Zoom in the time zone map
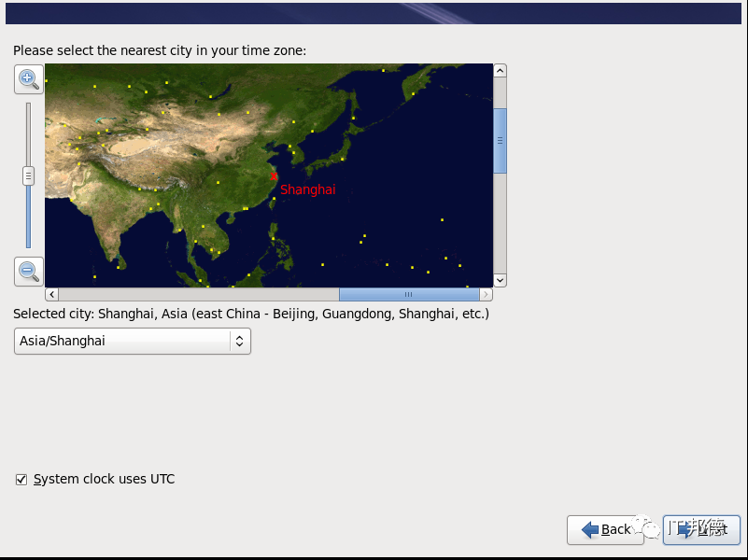This screenshot has height=560, width=748. [x=29, y=79]
